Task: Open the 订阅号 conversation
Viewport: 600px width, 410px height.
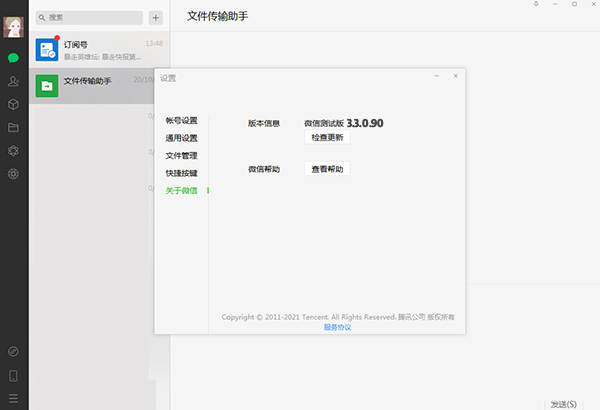Action: (99, 50)
